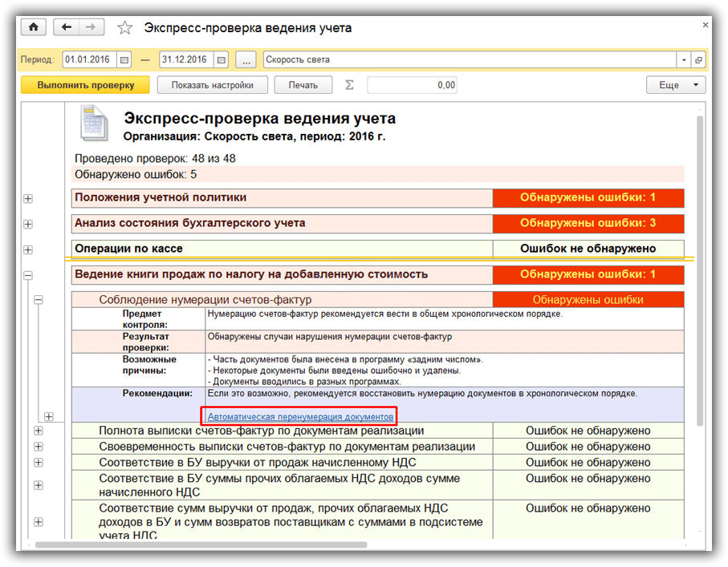Screen dimensions: 728x567
Task: Collapse the Соблюдение нумерации счетов-фактур group
Action: click(38, 300)
